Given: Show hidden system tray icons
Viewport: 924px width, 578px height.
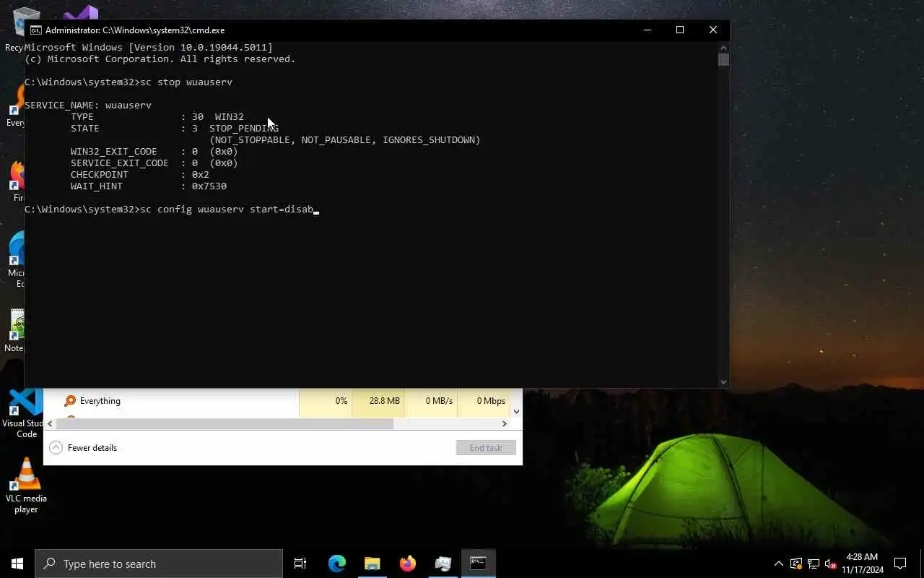Looking at the screenshot, I should pos(778,564).
